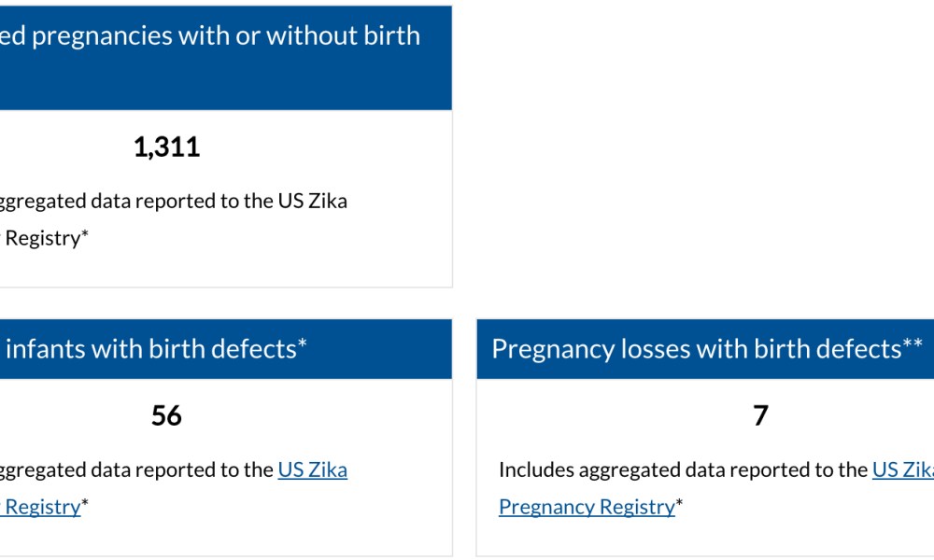Click the 56 infants count
934x560 pixels.
pos(166,415)
